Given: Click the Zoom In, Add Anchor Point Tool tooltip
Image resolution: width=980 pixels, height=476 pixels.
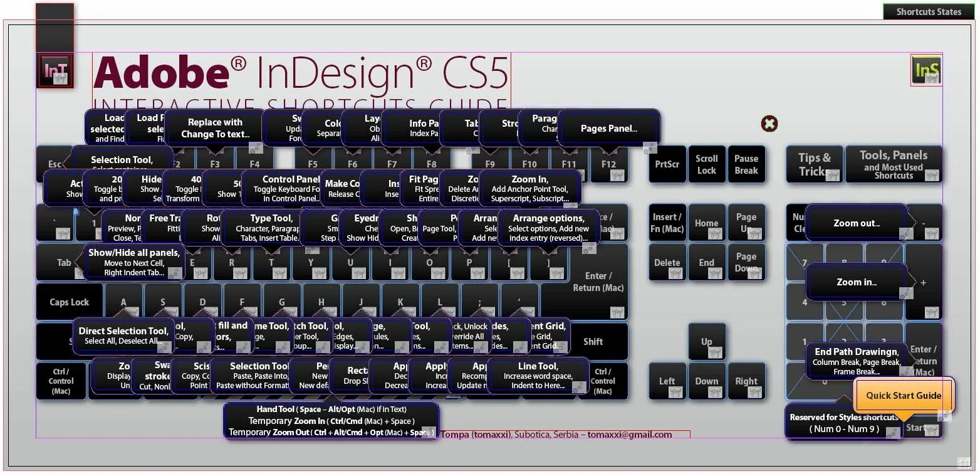Looking at the screenshot, I should (529, 188).
